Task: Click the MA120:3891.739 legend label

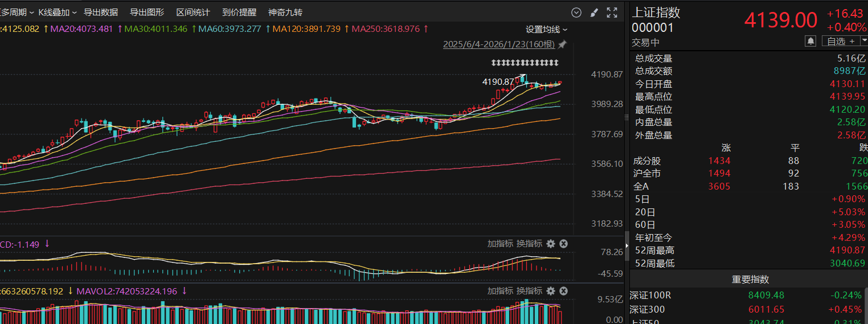Action: (x=306, y=28)
